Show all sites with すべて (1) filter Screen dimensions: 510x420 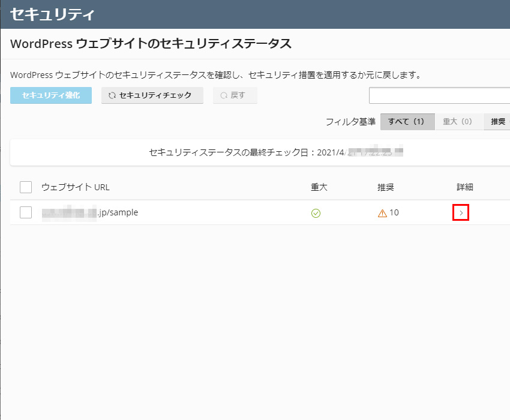click(x=406, y=122)
